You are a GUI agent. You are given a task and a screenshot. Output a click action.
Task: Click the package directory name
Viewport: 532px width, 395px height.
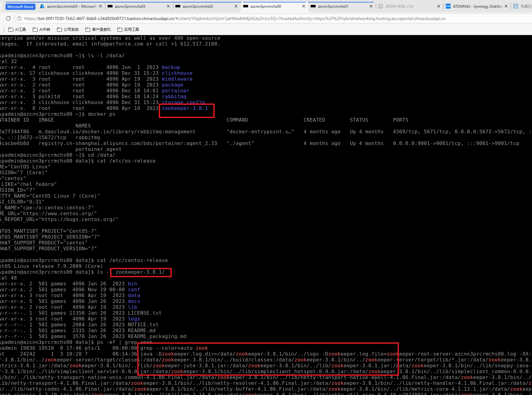click(x=173, y=85)
